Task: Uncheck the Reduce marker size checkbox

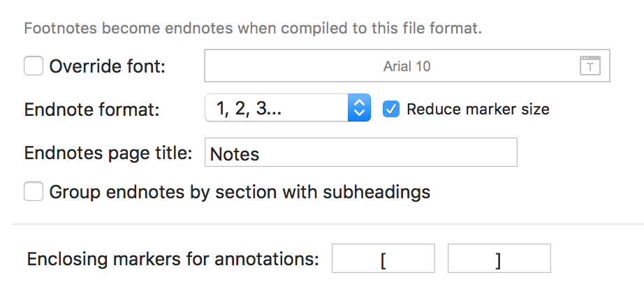Action: point(391,109)
